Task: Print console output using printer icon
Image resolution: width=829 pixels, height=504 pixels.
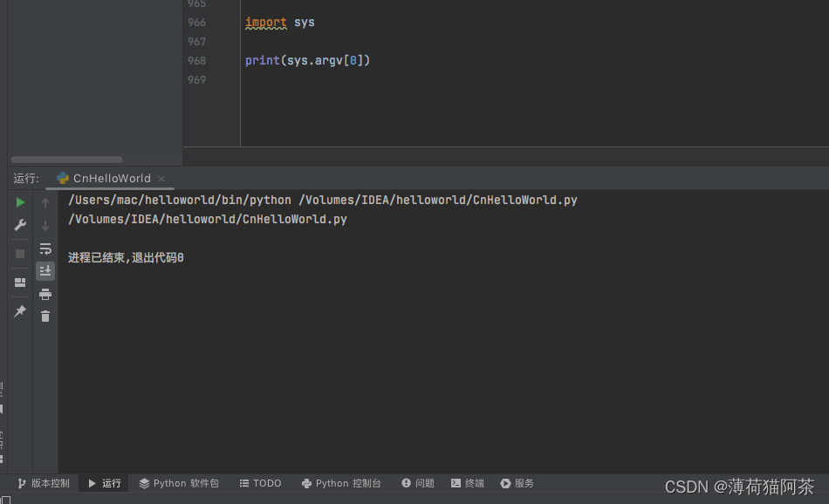Action: click(x=45, y=294)
